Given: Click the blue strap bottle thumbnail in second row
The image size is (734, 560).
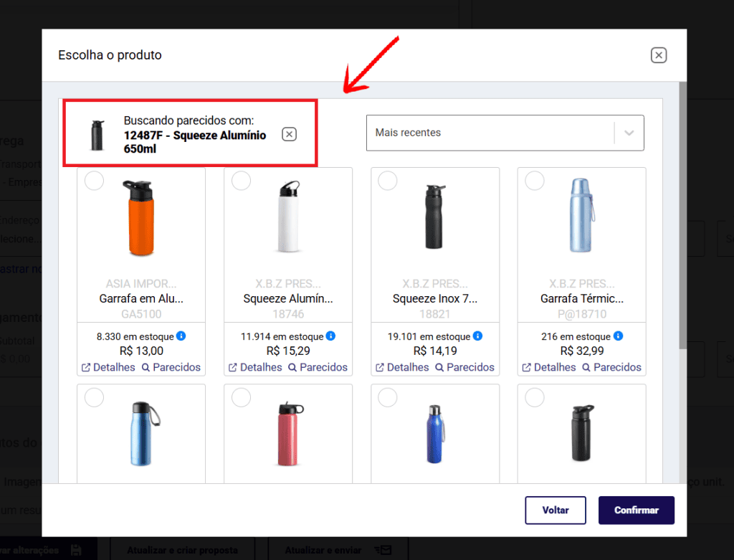Looking at the screenshot, I should coord(143,434).
